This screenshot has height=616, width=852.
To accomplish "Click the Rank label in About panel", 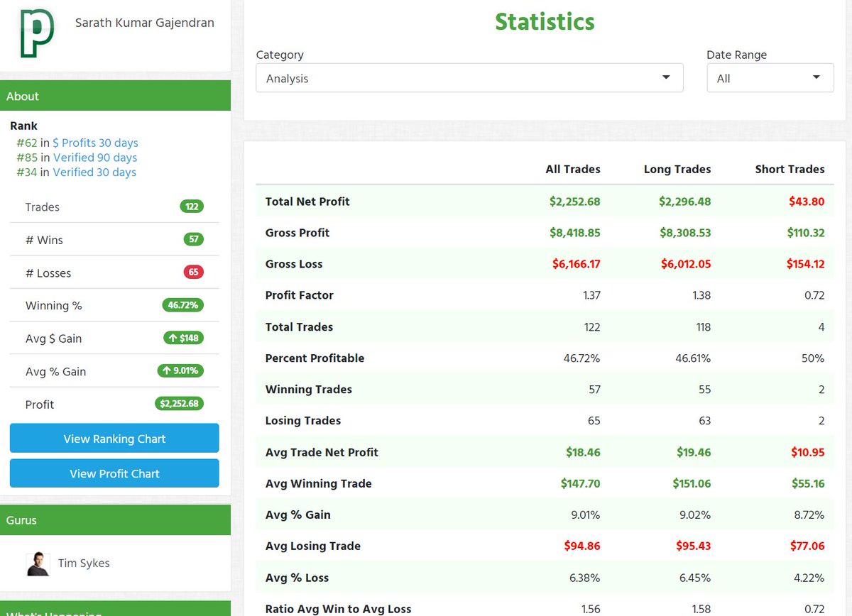I will [24, 126].
